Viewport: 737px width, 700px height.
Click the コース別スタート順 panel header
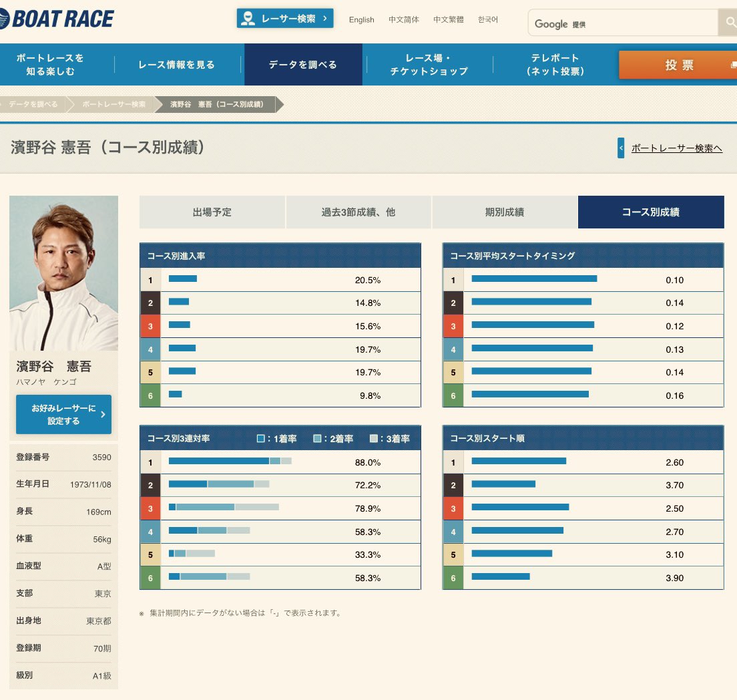583,438
